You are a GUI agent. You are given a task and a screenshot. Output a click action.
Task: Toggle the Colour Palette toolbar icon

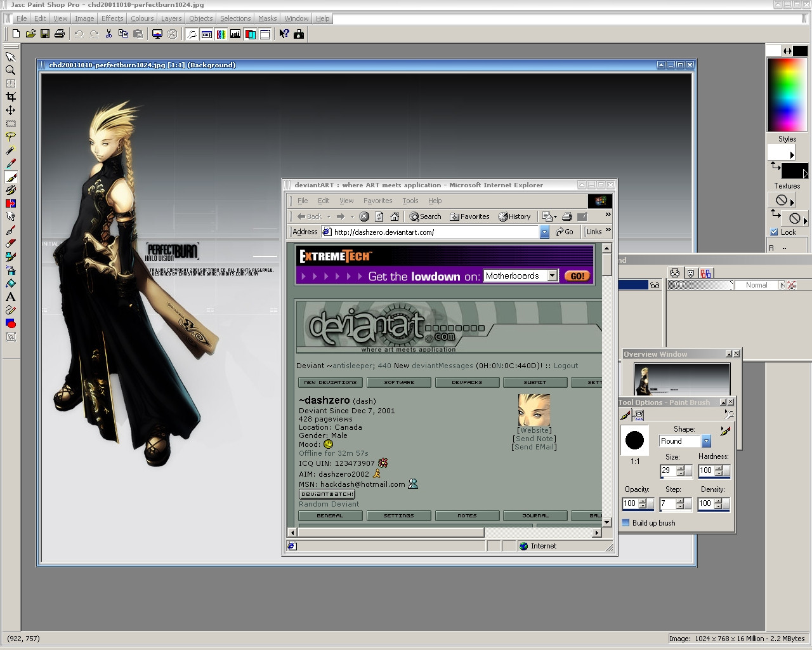221,34
